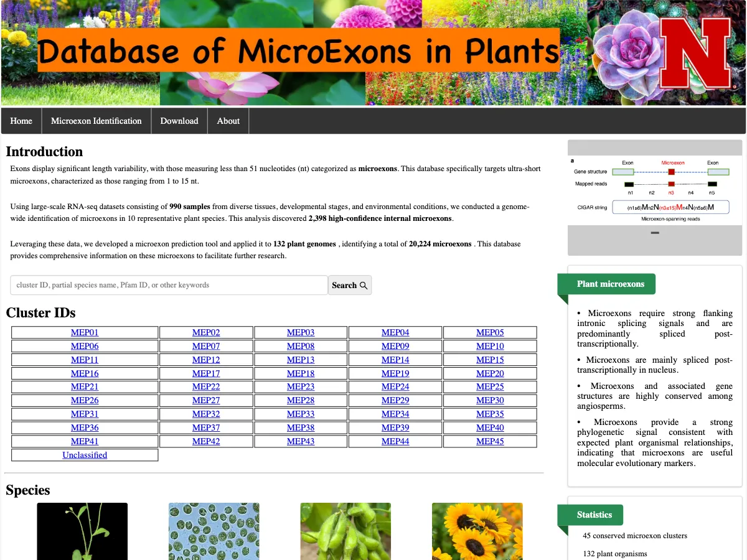The height and width of the screenshot is (560, 747).
Task: Click the red Nebraska N logo
Action: [x=695, y=54]
